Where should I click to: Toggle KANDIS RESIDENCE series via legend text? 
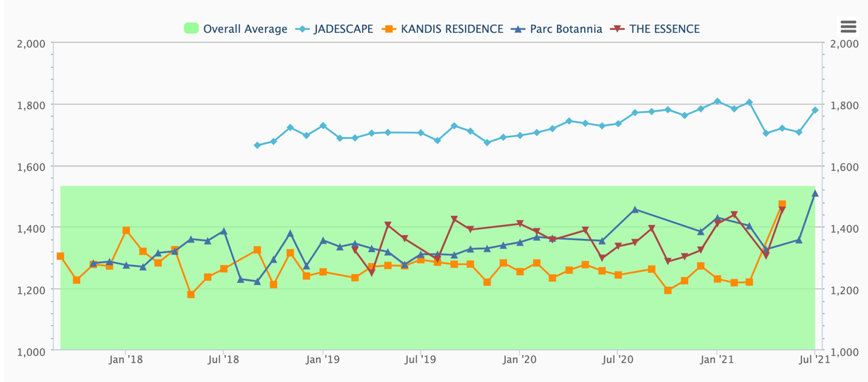(x=452, y=29)
